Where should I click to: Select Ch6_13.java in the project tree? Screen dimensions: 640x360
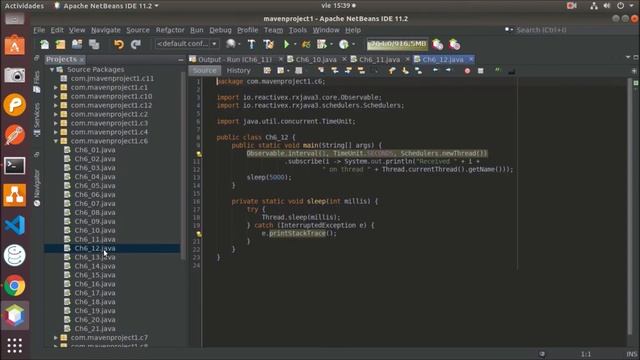(95, 257)
